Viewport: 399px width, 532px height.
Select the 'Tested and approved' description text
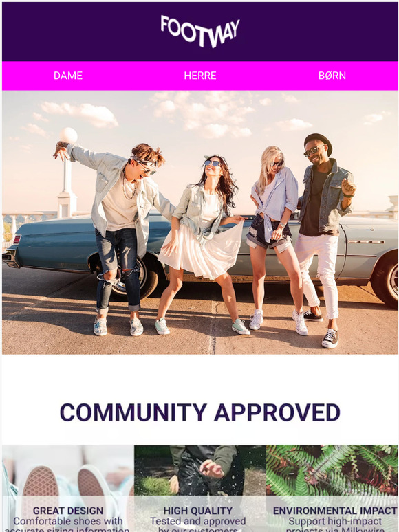(198, 521)
